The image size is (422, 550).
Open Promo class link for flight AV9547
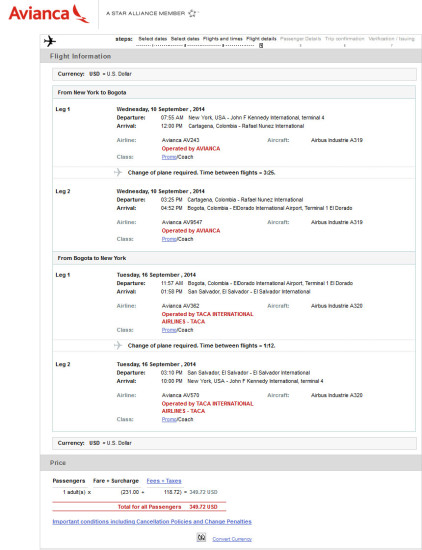click(169, 239)
